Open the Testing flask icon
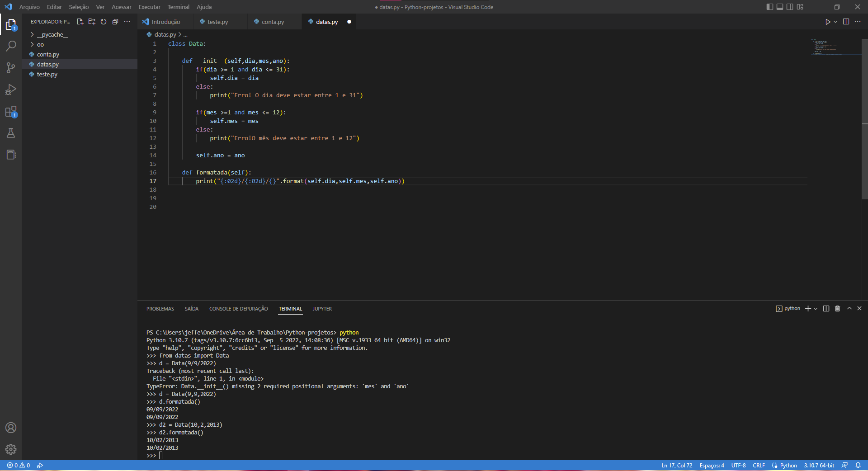The height and width of the screenshot is (471, 868). click(x=11, y=133)
